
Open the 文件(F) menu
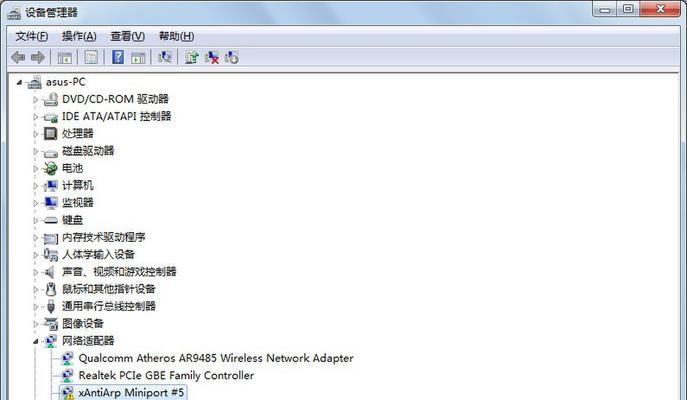point(32,36)
